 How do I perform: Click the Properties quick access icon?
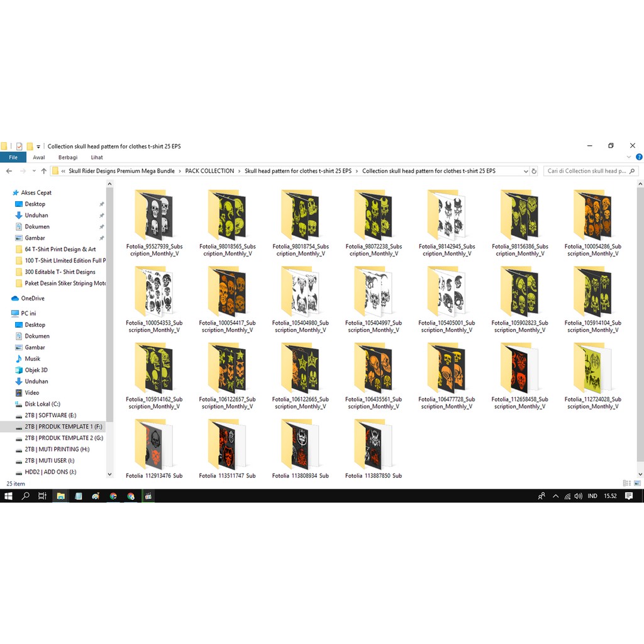19,146
